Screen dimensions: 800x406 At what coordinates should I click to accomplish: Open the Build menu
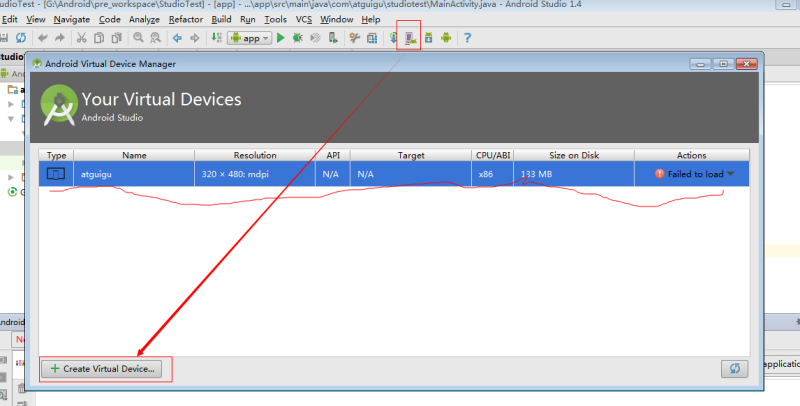(x=221, y=19)
